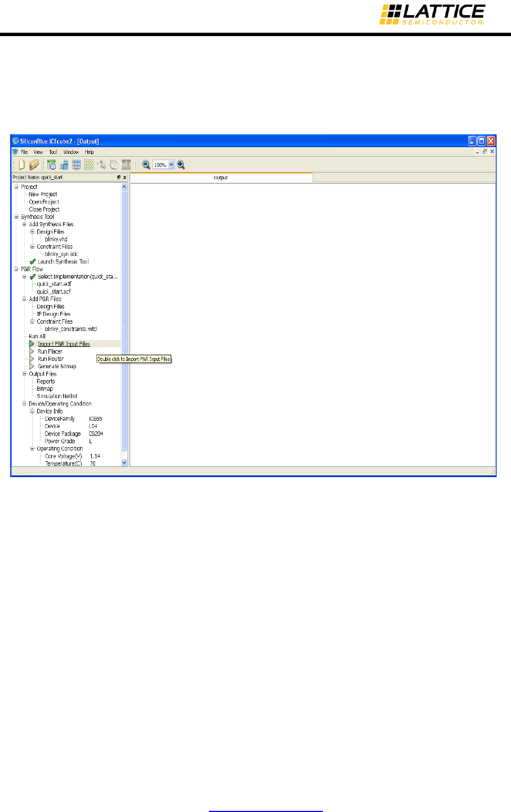Click Close Project in the tree

[x=44, y=209]
